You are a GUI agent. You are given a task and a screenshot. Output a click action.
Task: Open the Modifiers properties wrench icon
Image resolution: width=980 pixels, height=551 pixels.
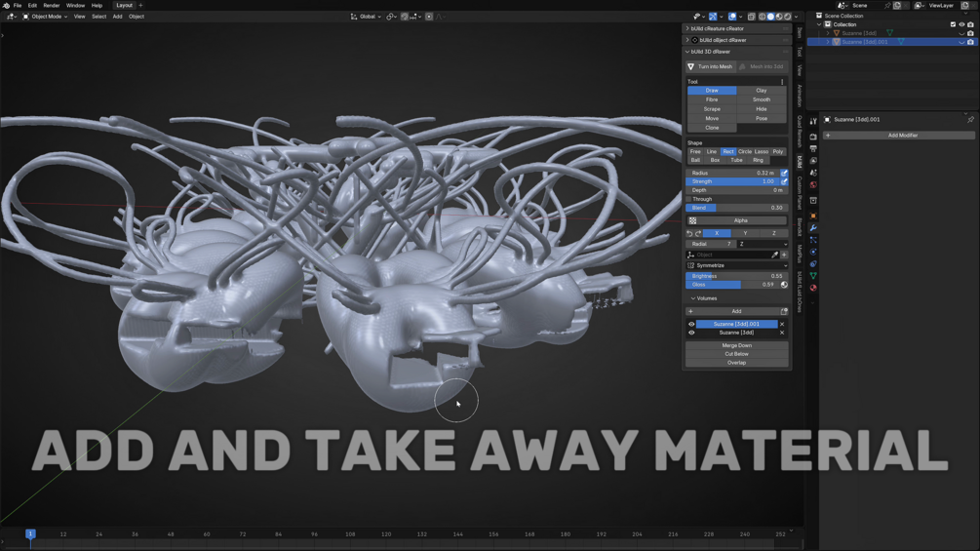pos(813,228)
